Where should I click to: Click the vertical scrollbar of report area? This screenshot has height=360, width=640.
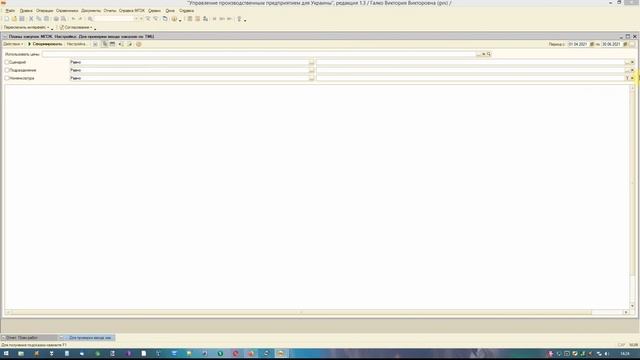point(632,197)
